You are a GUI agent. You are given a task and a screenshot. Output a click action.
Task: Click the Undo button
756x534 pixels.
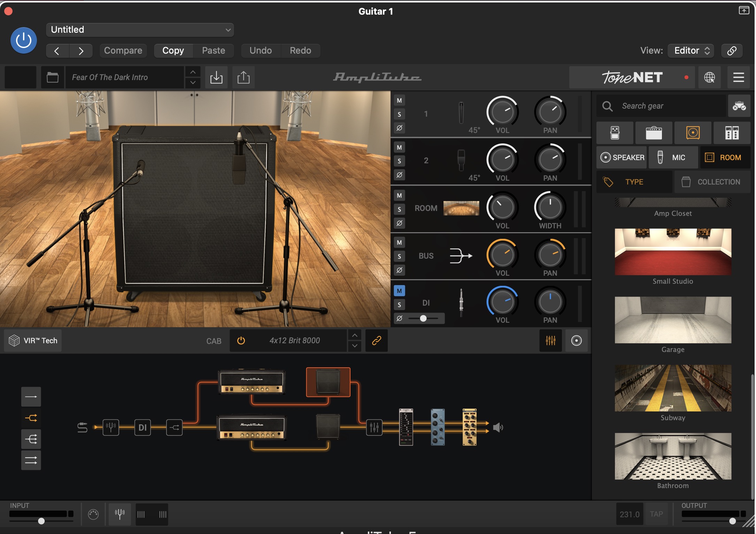point(261,51)
